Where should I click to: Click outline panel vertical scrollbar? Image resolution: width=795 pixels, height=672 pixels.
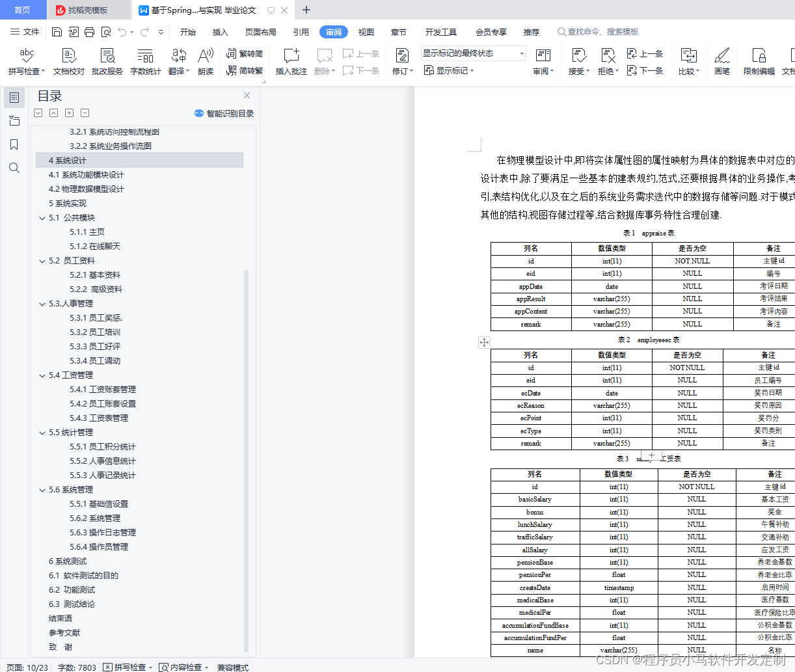(246, 460)
